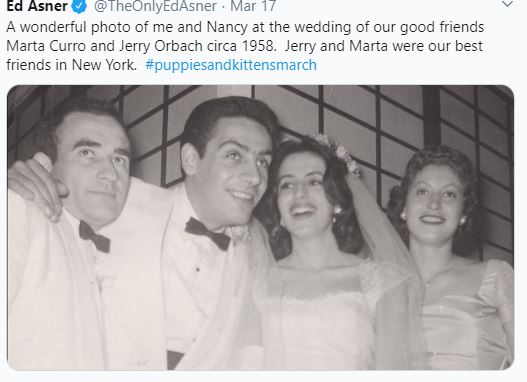
Task: Open Ed Asner's profile via display name
Action: [37, 6]
